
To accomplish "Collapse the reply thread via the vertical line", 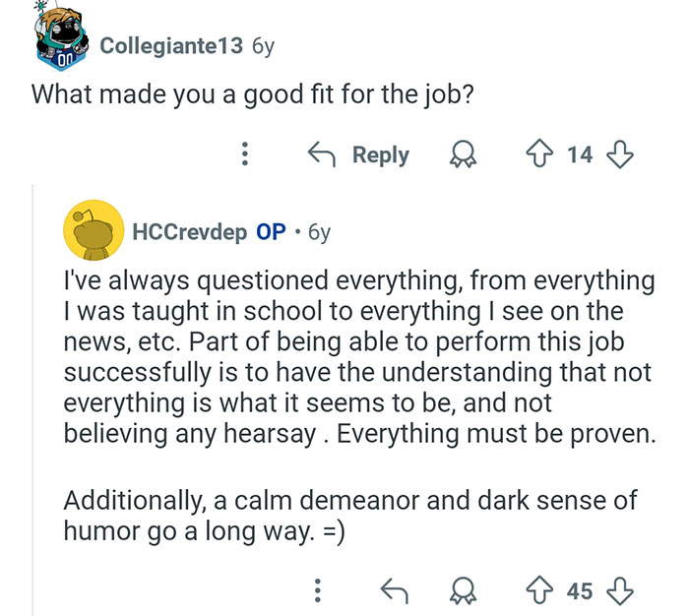I will pos(32,394).
